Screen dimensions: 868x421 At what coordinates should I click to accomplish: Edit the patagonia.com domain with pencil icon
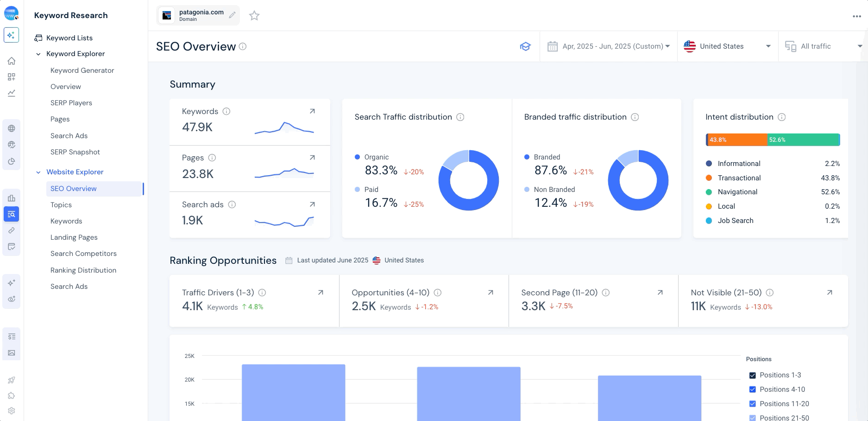tap(232, 15)
